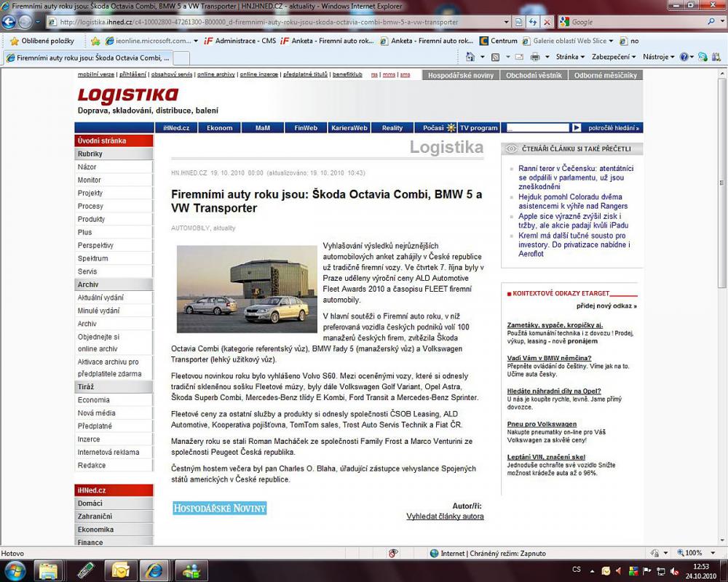Image resolution: width=728 pixels, height=582 pixels.
Task: Switch to Hospodářské noviny site tab
Action: point(461,75)
